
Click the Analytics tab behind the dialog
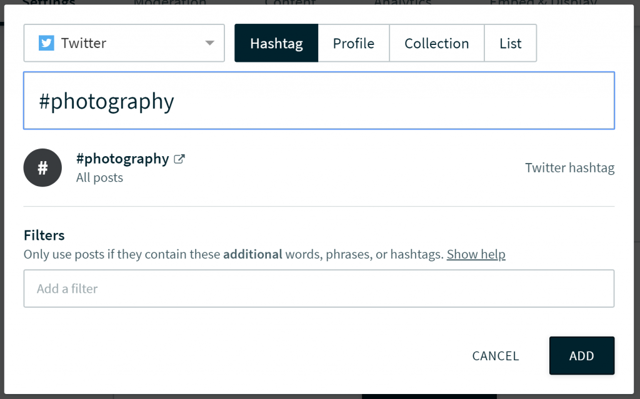pos(402,2)
